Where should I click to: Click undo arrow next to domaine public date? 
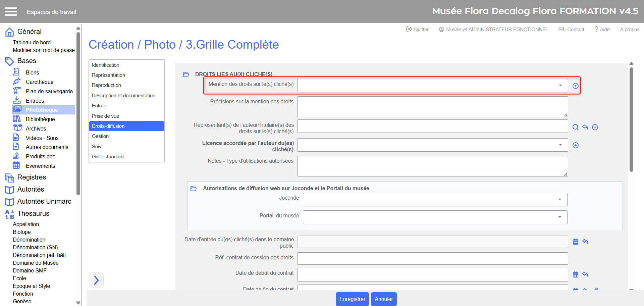click(x=585, y=242)
